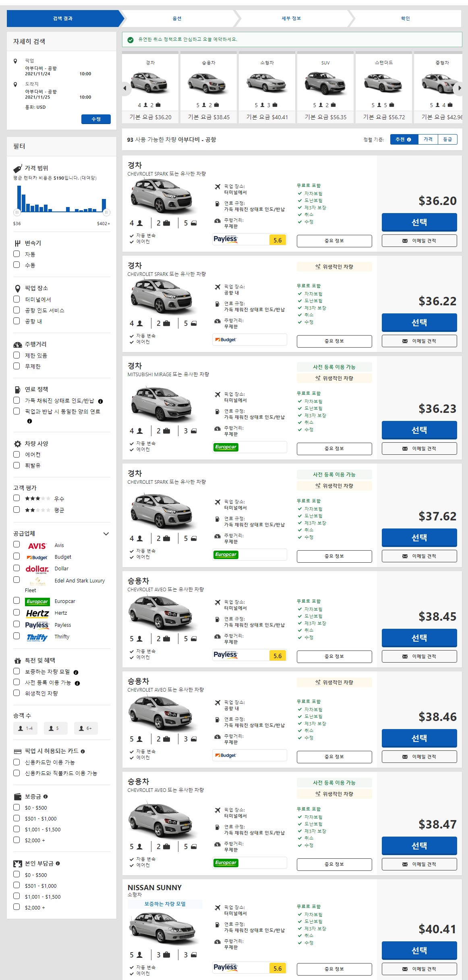
Task: Click the tallest bar in price histogram
Action: coord(19,199)
